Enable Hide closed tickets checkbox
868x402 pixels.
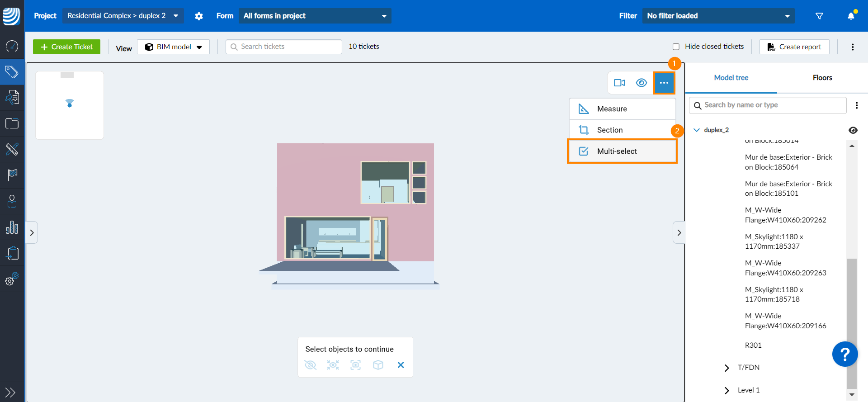pos(676,47)
